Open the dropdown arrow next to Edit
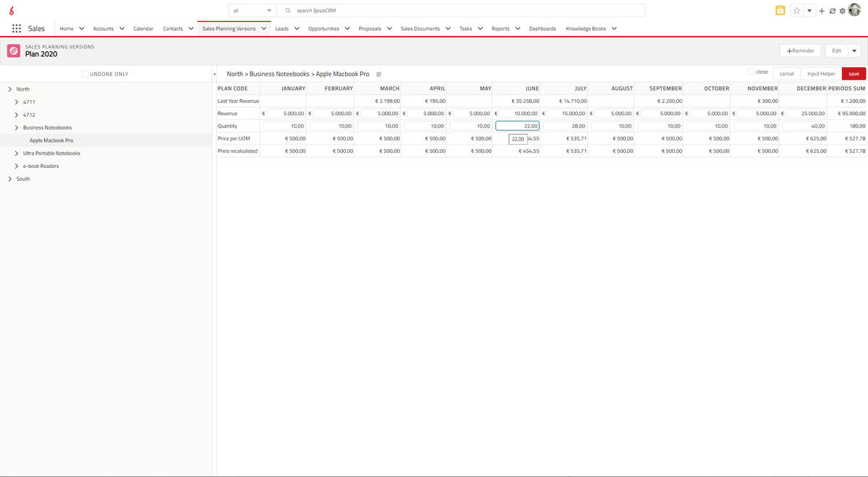Screen dimensions: 868x477 [x=854, y=51]
